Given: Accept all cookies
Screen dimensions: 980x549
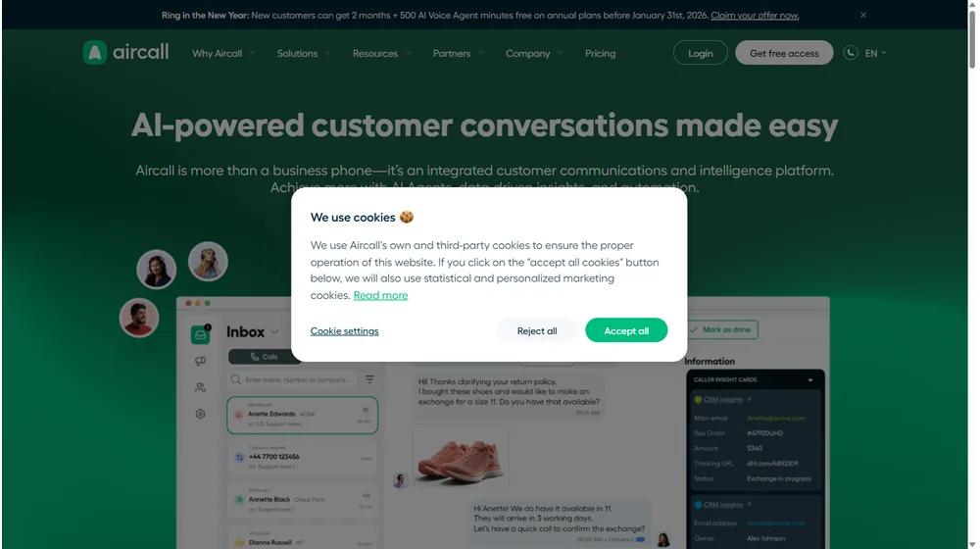Looking at the screenshot, I should click(626, 330).
